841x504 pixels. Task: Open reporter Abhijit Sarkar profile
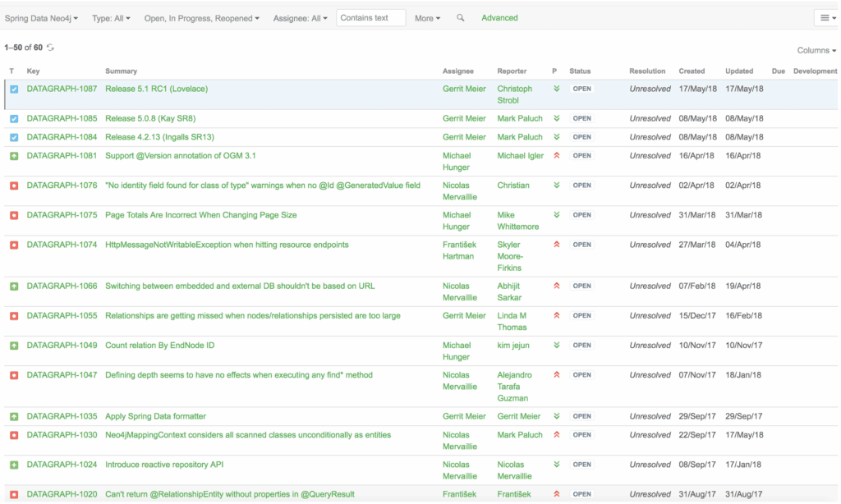pos(509,292)
